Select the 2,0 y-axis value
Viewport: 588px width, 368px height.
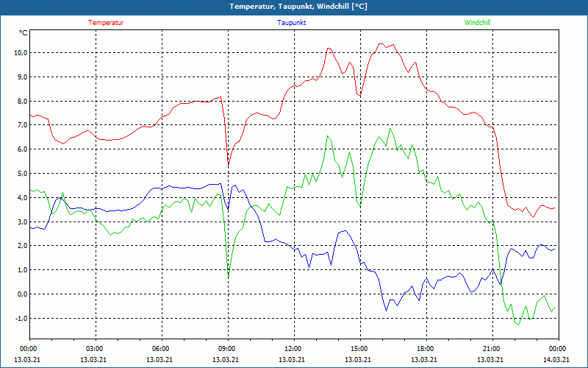(x=23, y=246)
